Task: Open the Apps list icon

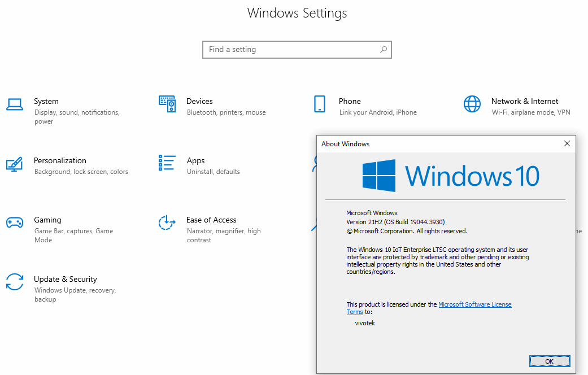Action: (167, 163)
